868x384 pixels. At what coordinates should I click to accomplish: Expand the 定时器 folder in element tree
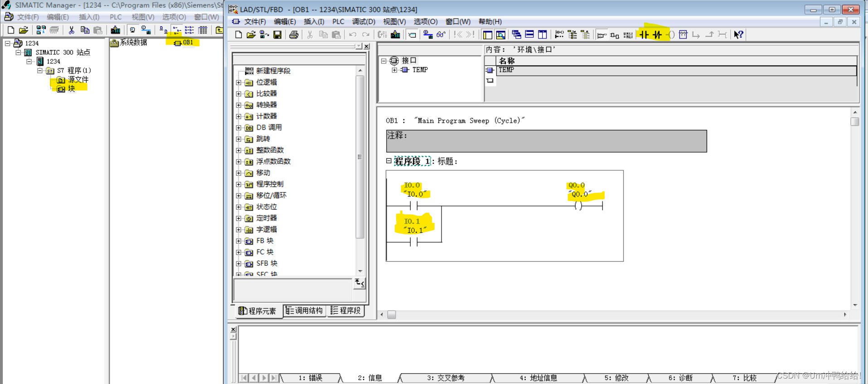click(238, 218)
